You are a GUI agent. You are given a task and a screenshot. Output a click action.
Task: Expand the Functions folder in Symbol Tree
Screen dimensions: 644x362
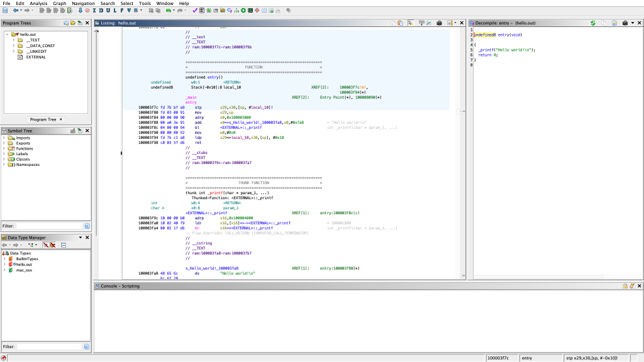[x=4, y=148]
